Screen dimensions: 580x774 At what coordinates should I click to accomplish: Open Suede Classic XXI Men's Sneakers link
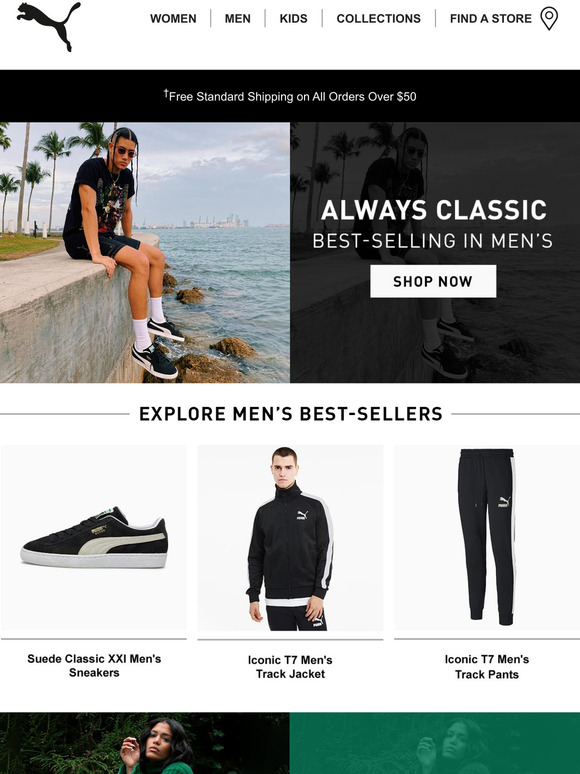click(x=94, y=665)
